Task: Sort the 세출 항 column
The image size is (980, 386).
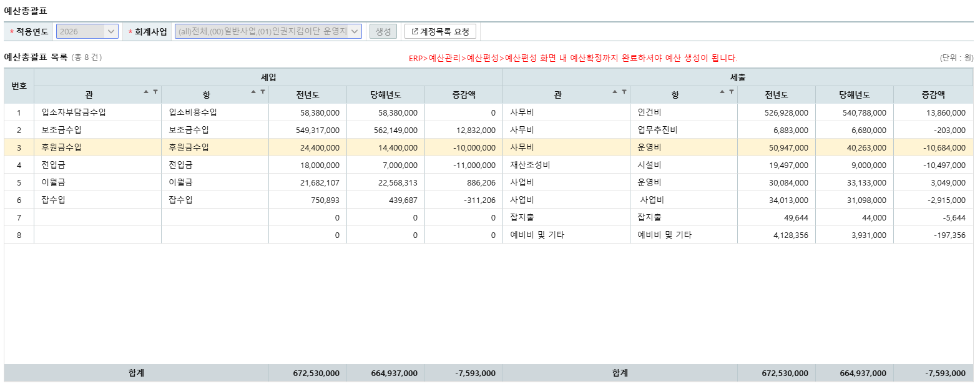Action: [722, 92]
